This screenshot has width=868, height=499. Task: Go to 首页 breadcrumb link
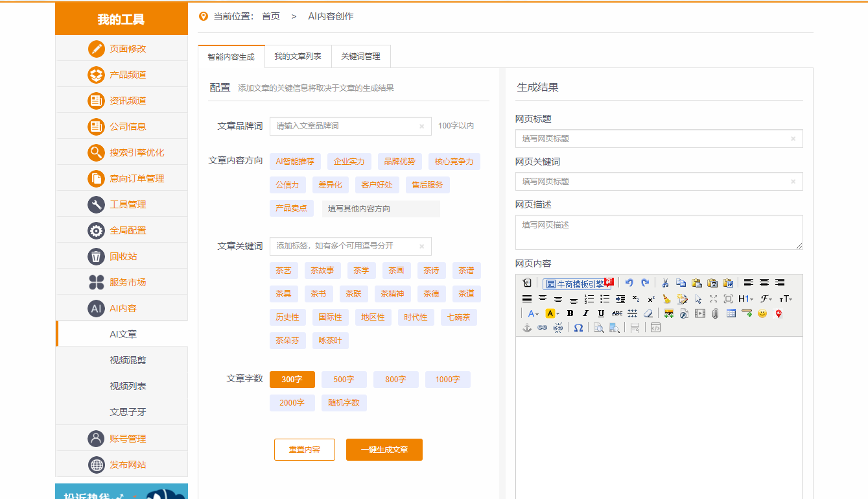tap(271, 16)
